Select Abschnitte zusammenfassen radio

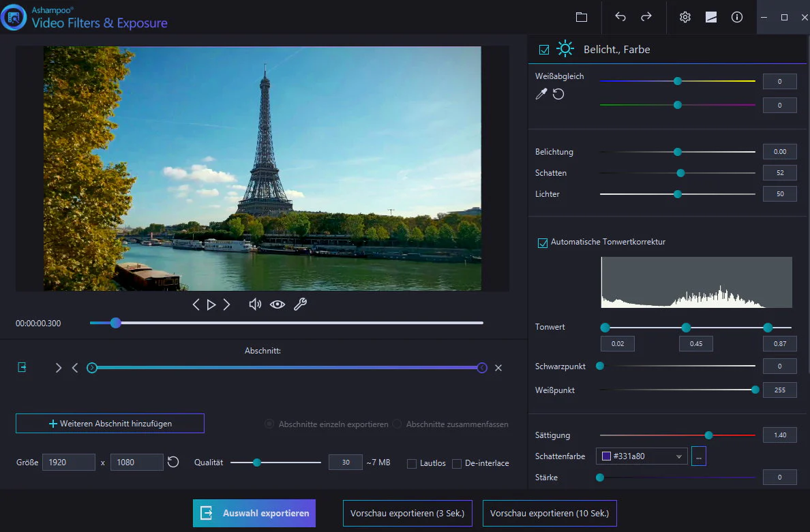pos(397,424)
